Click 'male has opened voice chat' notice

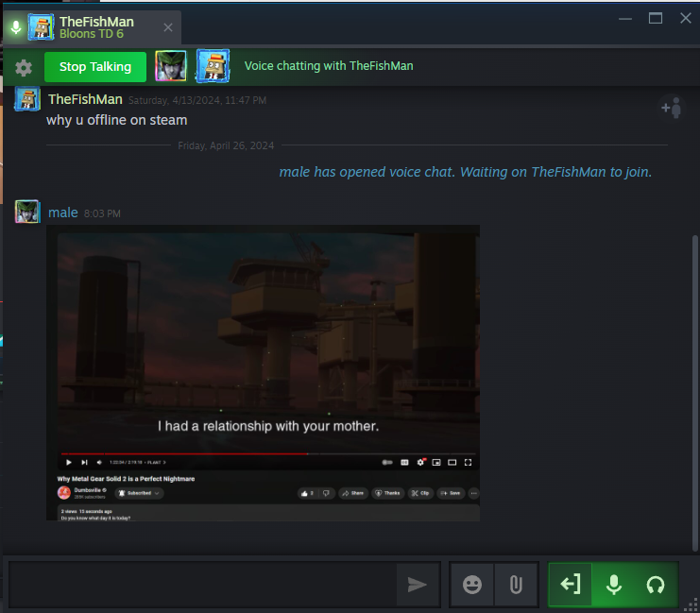[x=465, y=172]
